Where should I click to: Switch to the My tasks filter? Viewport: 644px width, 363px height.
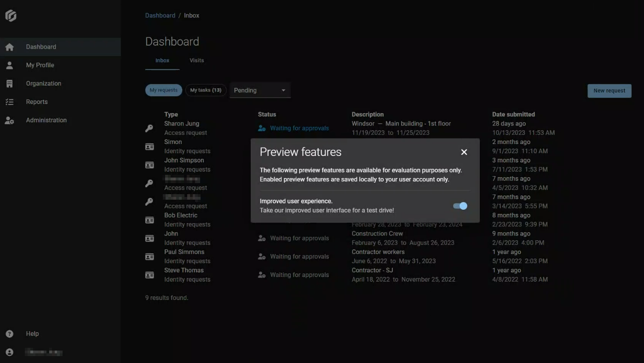206,90
